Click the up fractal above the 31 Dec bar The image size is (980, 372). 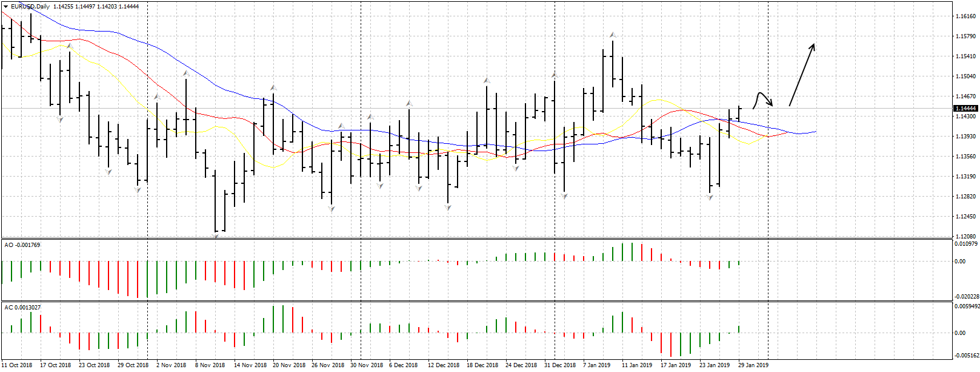[554, 75]
